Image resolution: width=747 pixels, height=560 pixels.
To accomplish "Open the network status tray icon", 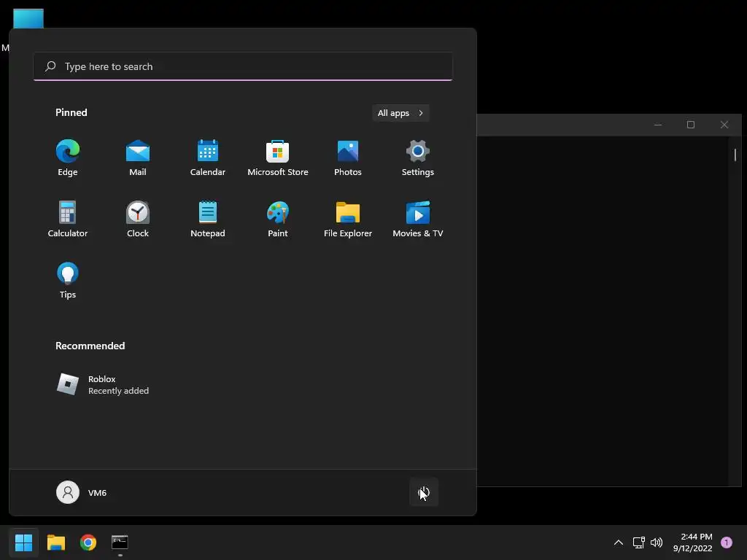I will click(x=638, y=542).
